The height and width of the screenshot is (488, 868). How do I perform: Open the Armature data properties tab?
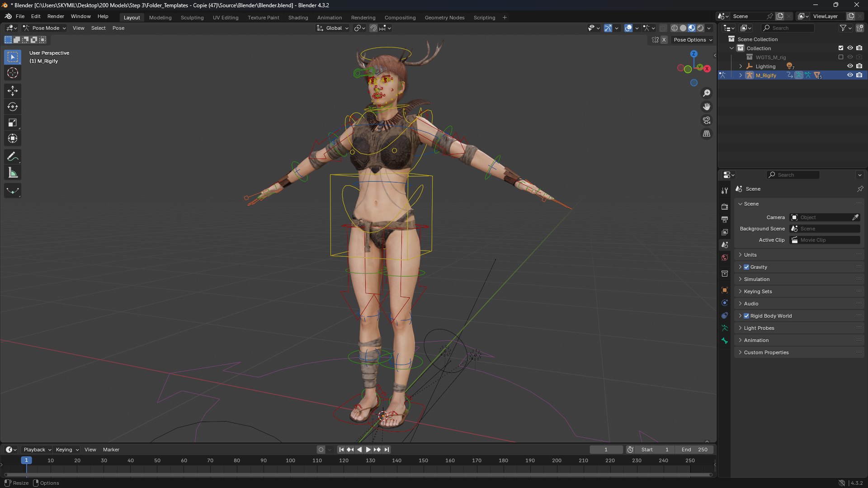725,328
